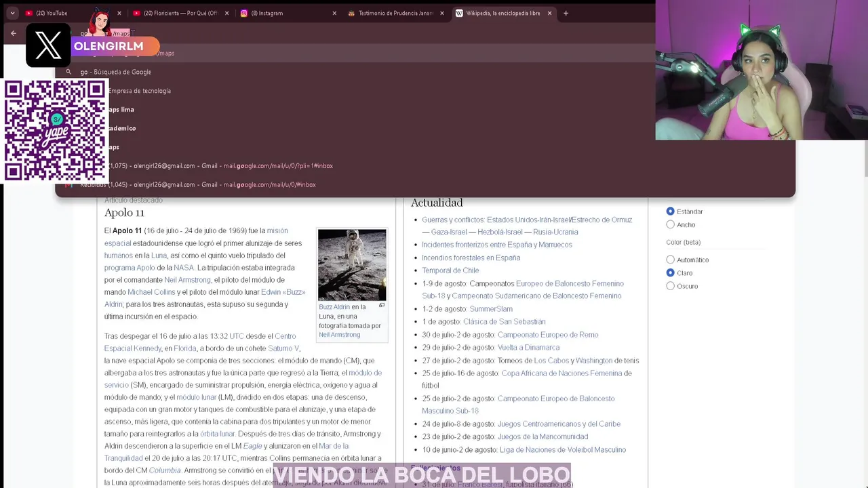Close the Instagram tab

[334, 13]
